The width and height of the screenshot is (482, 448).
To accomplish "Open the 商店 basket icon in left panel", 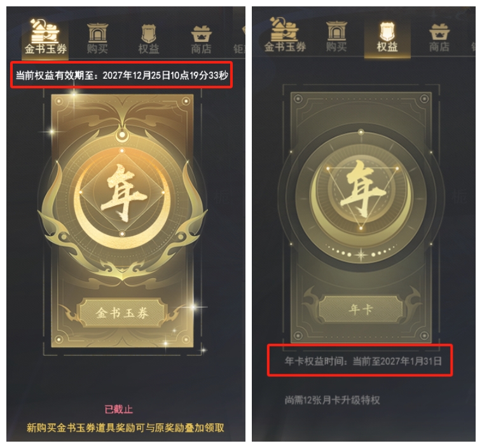I will coord(201,34).
